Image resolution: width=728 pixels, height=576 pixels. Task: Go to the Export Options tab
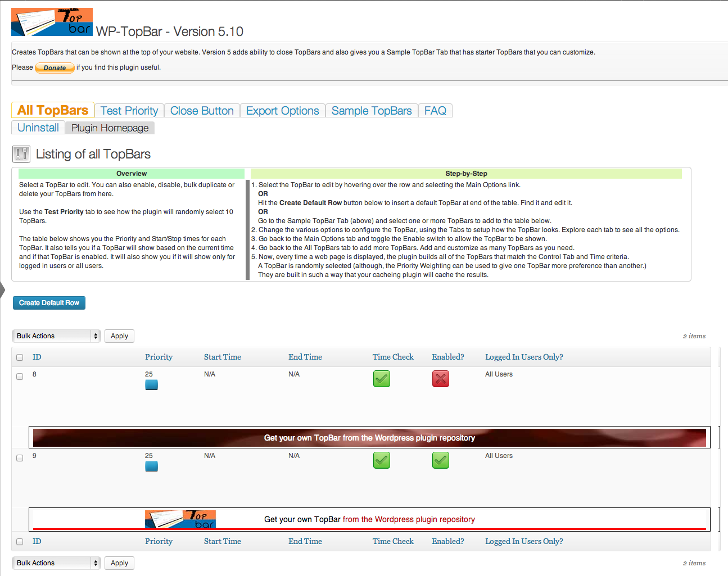click(x=283, y=111)
